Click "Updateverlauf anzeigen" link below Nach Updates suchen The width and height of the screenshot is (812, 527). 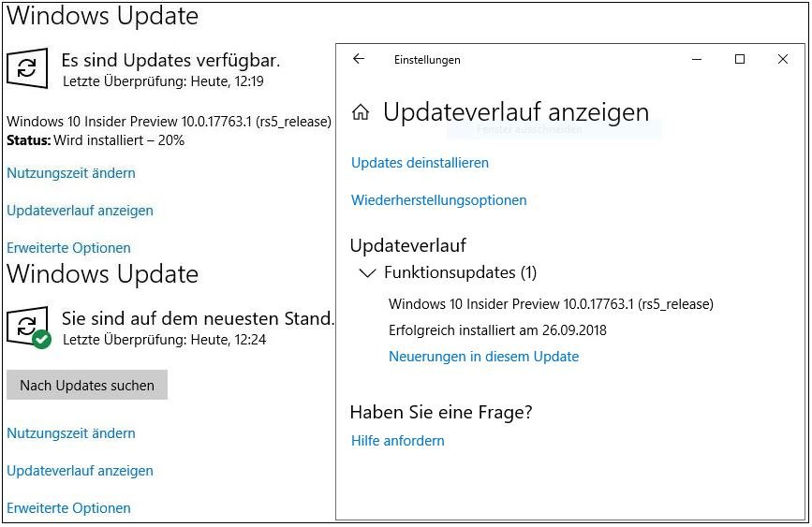click(80, 471)
